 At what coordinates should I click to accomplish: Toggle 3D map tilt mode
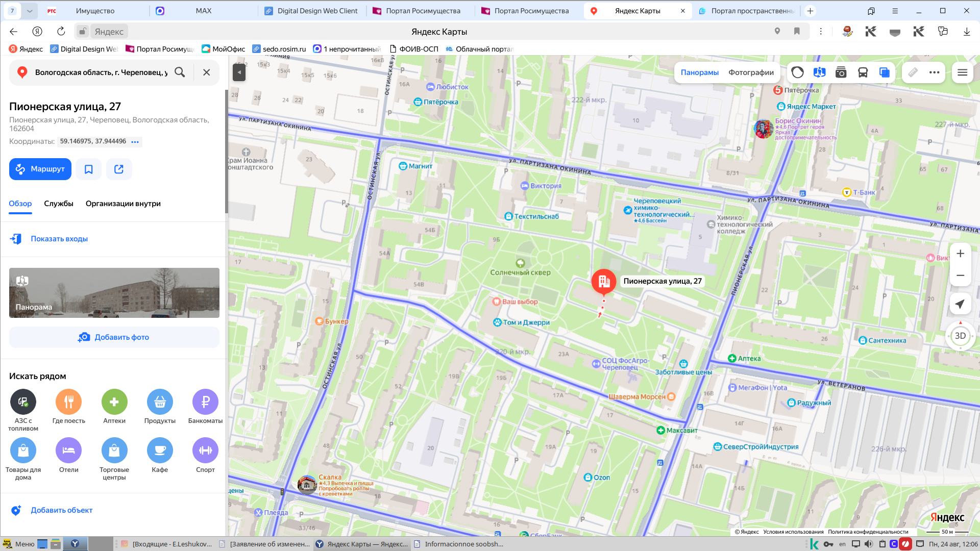point(960,336)
